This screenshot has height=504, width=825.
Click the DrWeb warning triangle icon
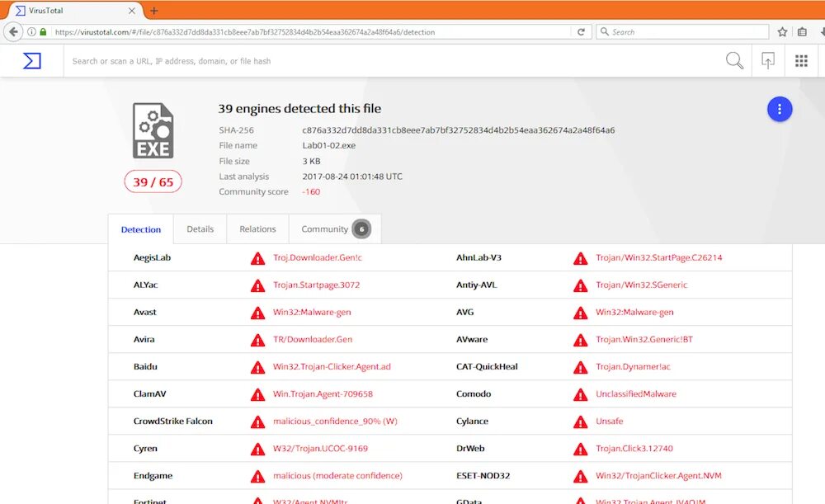[580, 450]
